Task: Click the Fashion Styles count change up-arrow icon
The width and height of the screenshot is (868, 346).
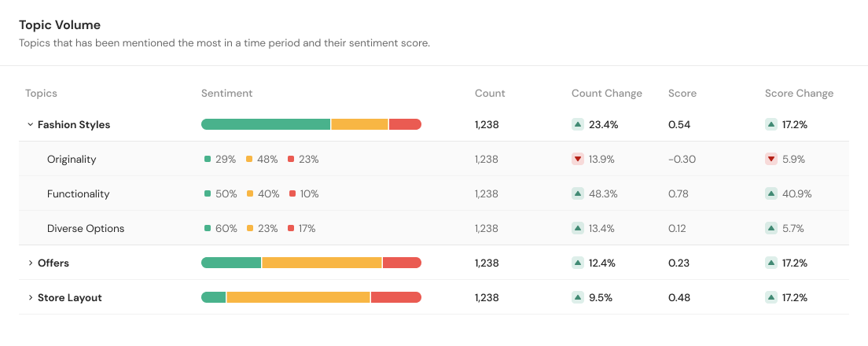Action: click(578, 124)
